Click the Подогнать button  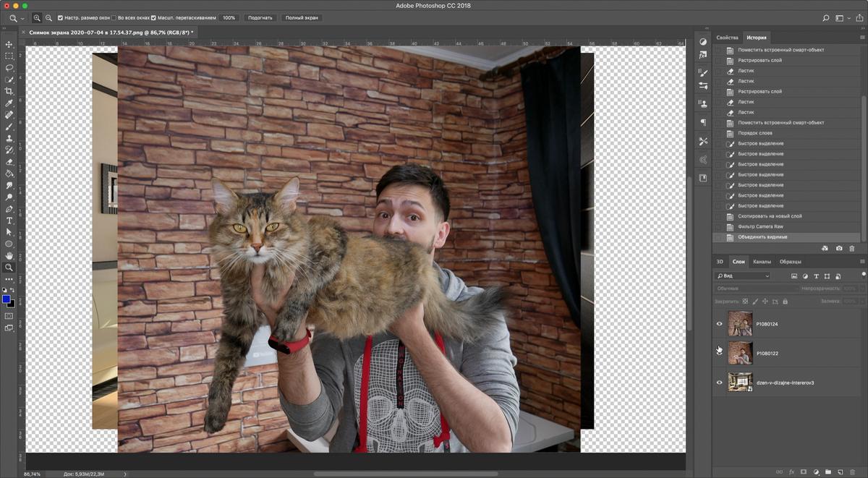tap(260, 17)
